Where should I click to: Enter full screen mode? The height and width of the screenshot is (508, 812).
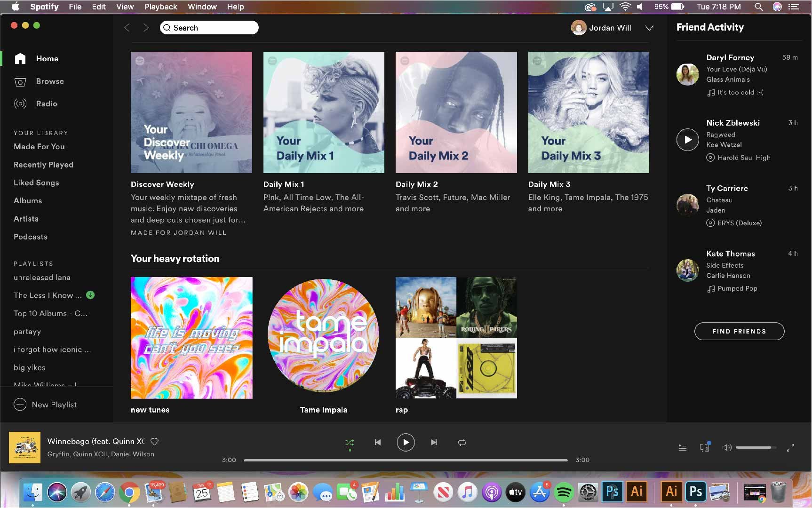tap(791, 448)
